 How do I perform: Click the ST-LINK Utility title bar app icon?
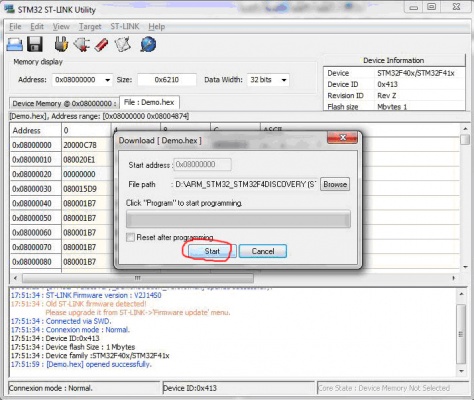point(9,9)
